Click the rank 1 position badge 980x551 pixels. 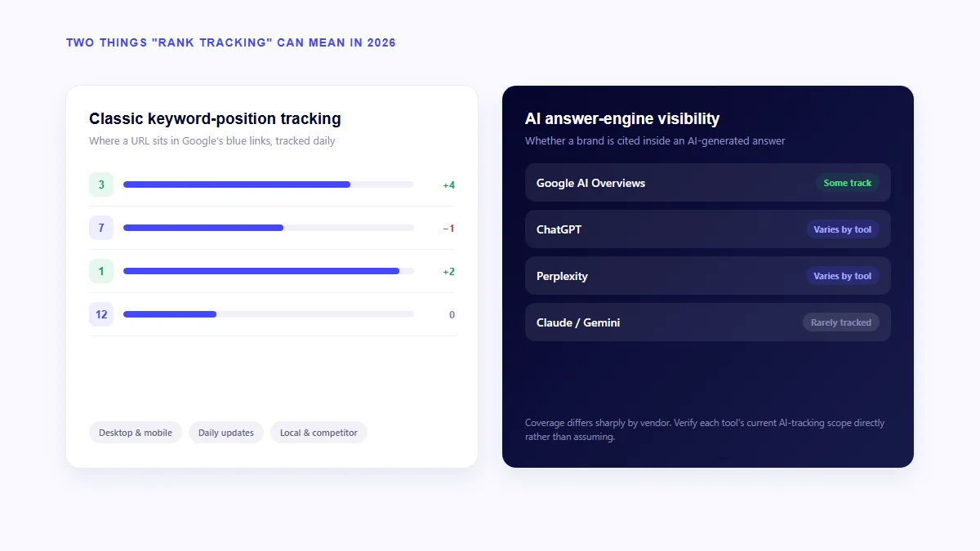[101, 271]
